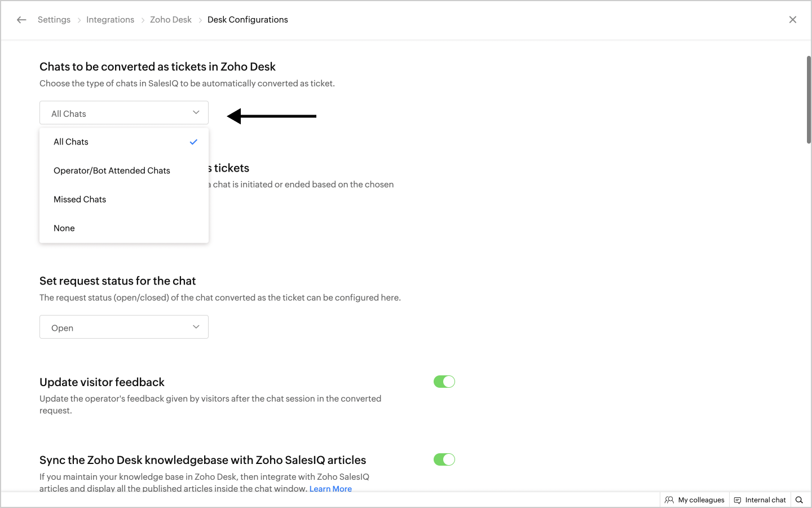The width and height of the screenshot is (812, 508).
Task: Close the Desk Configurations panel
Action: tap(792, 20)
